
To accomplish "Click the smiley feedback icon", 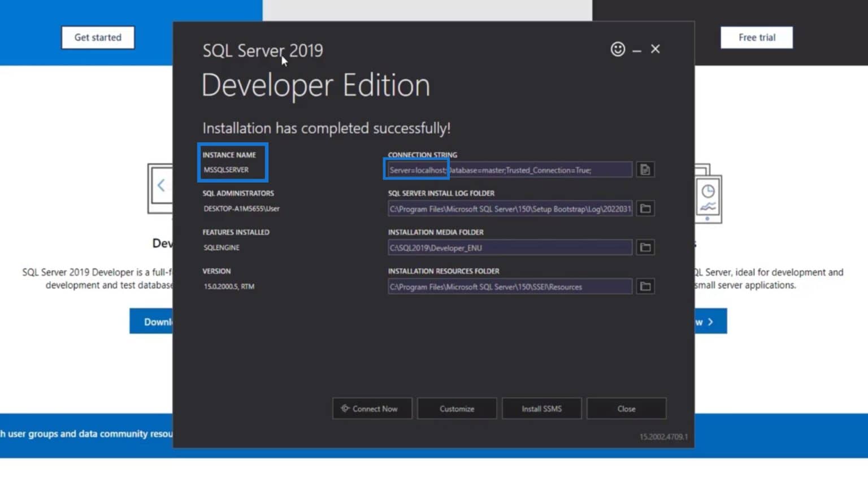I will click(618, 49).
